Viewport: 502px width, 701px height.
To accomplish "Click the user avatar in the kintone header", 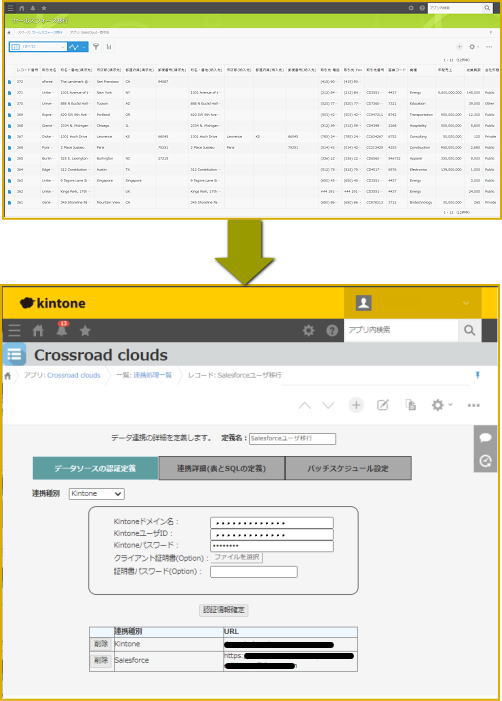I will [363, 303].
